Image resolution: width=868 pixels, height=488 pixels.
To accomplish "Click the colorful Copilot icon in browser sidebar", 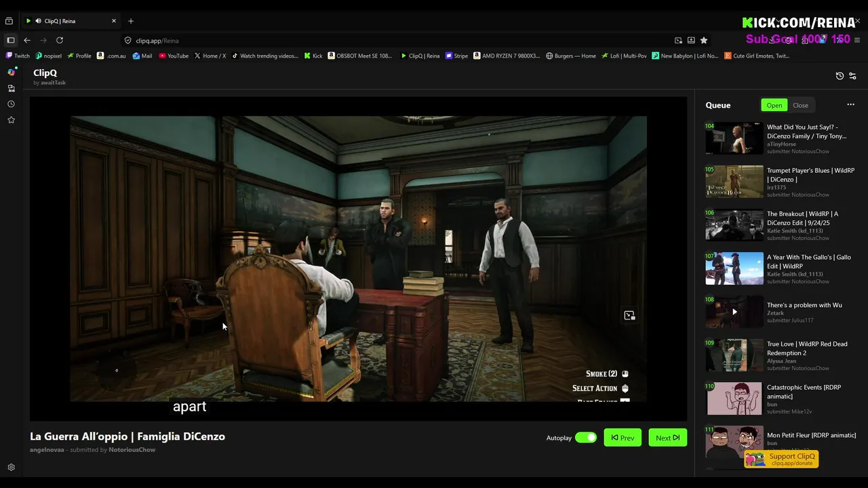I will tap(11, 72).
